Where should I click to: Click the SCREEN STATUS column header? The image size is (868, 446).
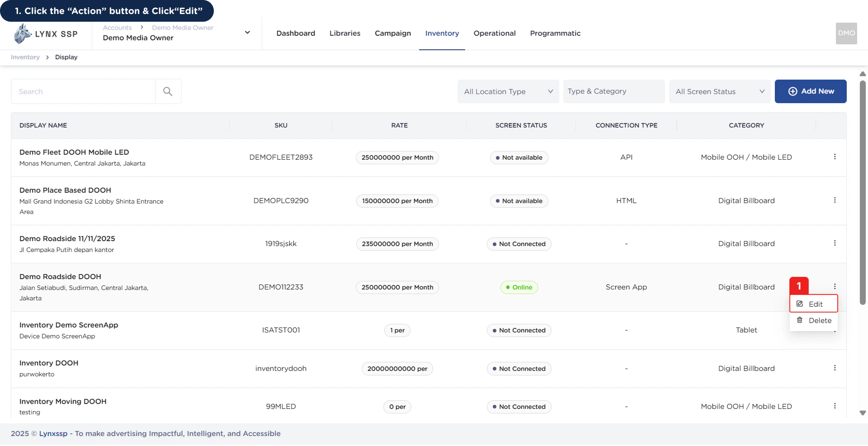521,126
